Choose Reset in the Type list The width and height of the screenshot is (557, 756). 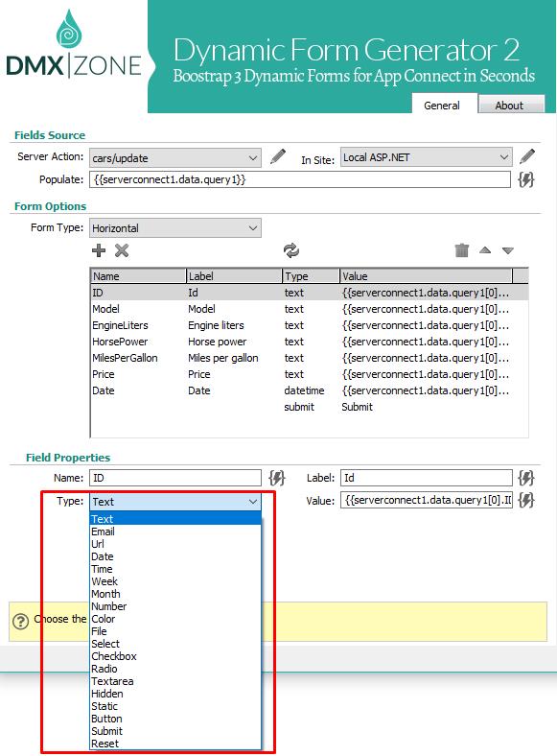click(175, 744)
